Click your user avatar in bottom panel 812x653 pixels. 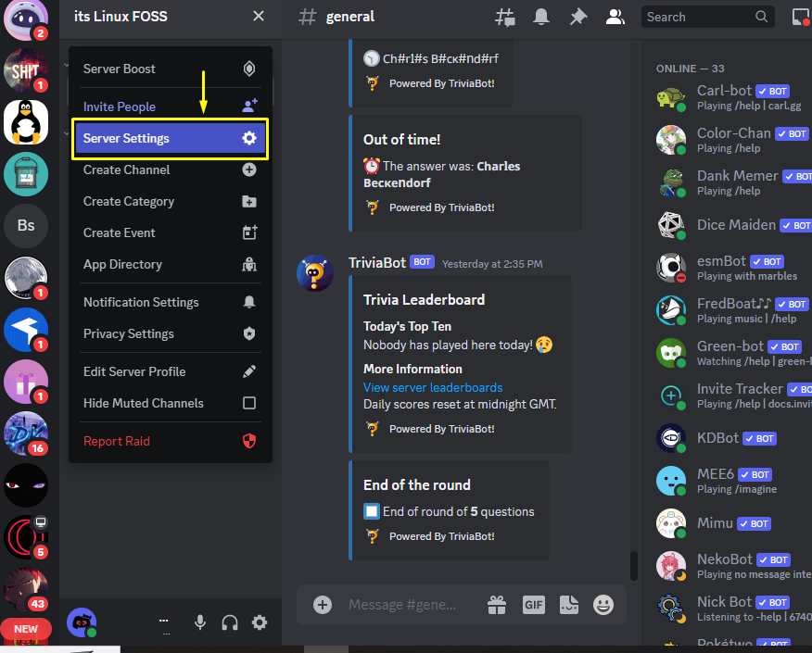click(82, 622)
